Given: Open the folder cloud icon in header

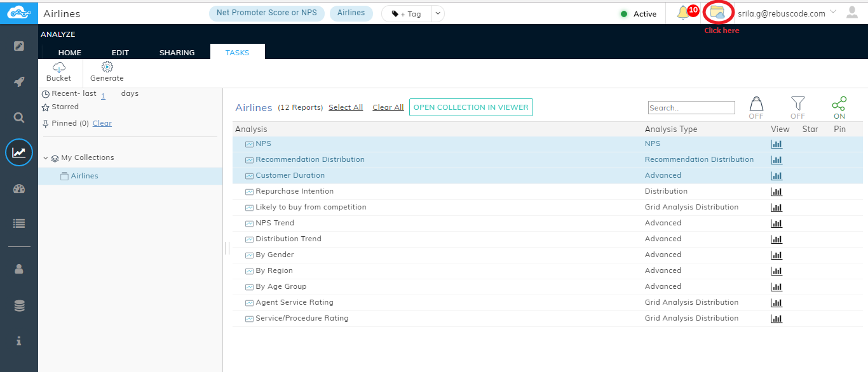Looking at the screenshot, I should (x=717, y=12).
